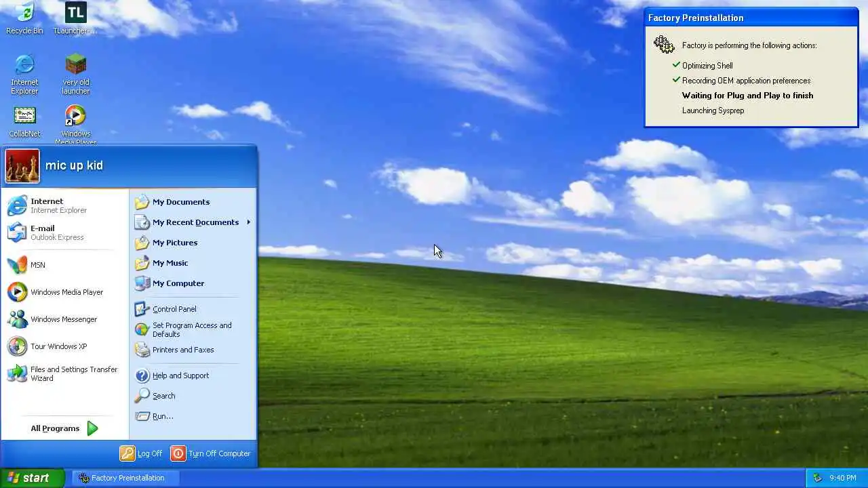Select the very old launcher Minecraft icon
Screen dimensions: 868x488
click(x=76, y=75)
